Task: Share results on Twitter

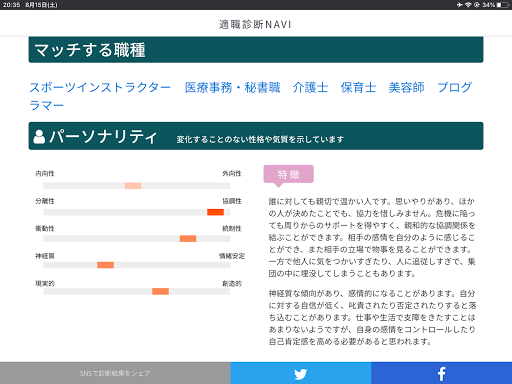Action: (300, 373)
